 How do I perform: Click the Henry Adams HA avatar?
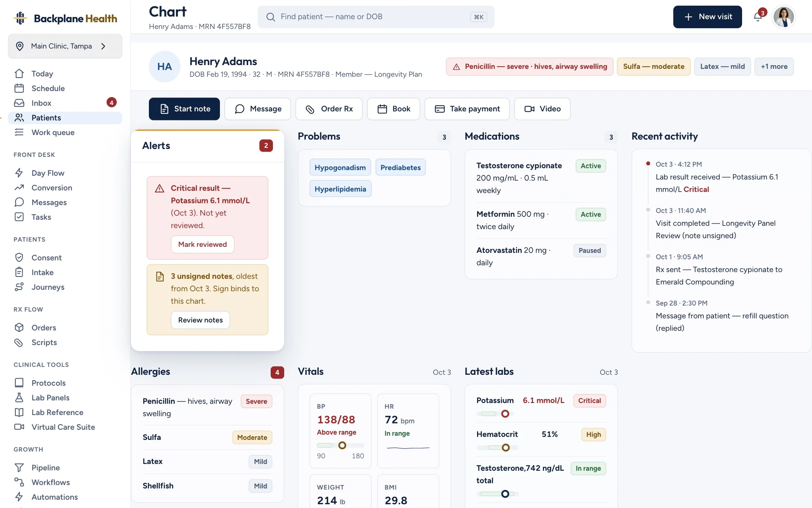pyautogui.click(x=165, y=67)
